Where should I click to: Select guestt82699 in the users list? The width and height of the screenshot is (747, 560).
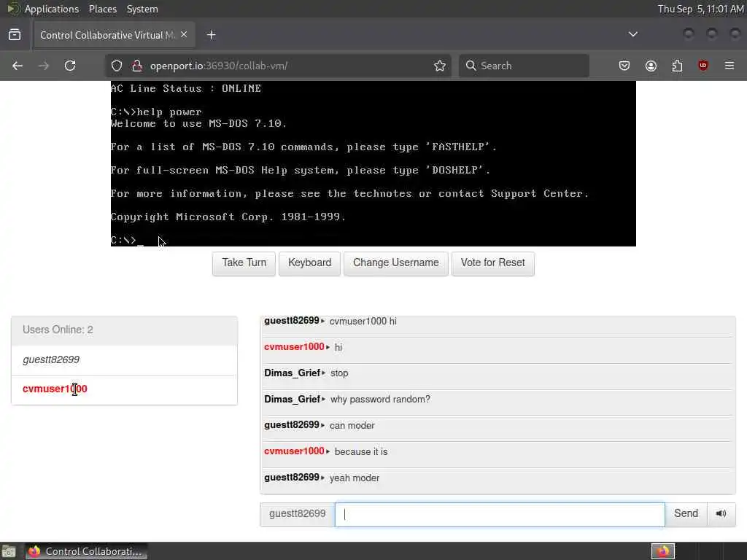pos(124,360)
